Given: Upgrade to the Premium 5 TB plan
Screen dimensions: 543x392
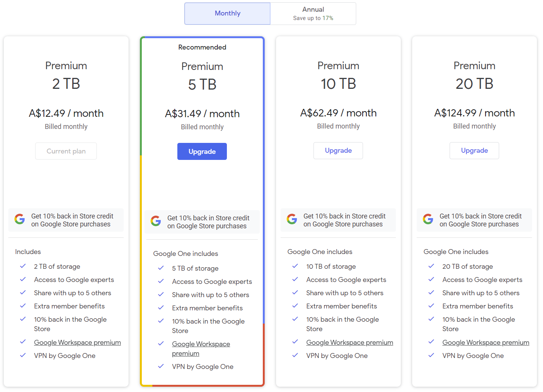Looking at the screenshot, I should (202, 152).
